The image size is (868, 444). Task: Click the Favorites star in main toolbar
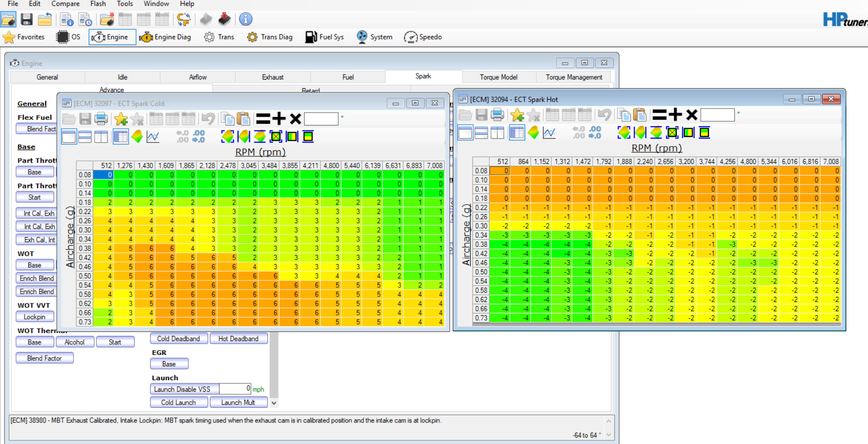point(9,37)
